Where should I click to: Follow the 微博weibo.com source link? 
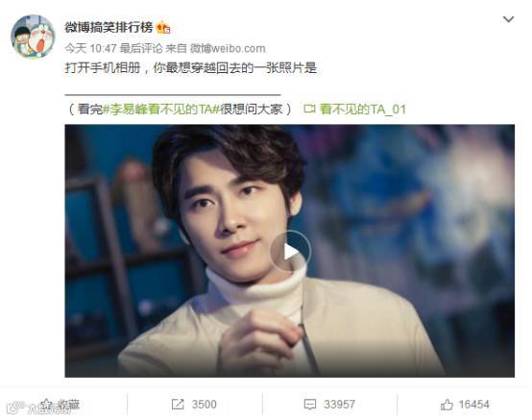tap(228, 49)
